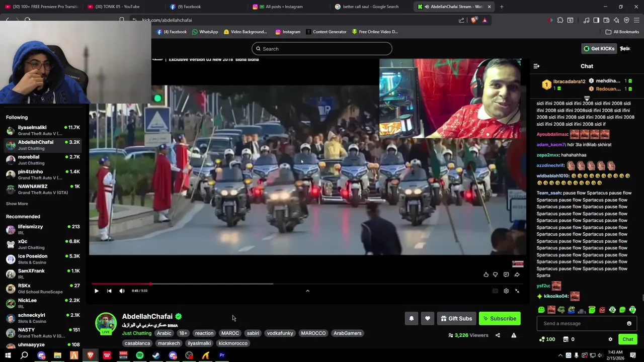Open Spotify from the taskbar
This screenshot has height=362, width=644.
point(140,355)
